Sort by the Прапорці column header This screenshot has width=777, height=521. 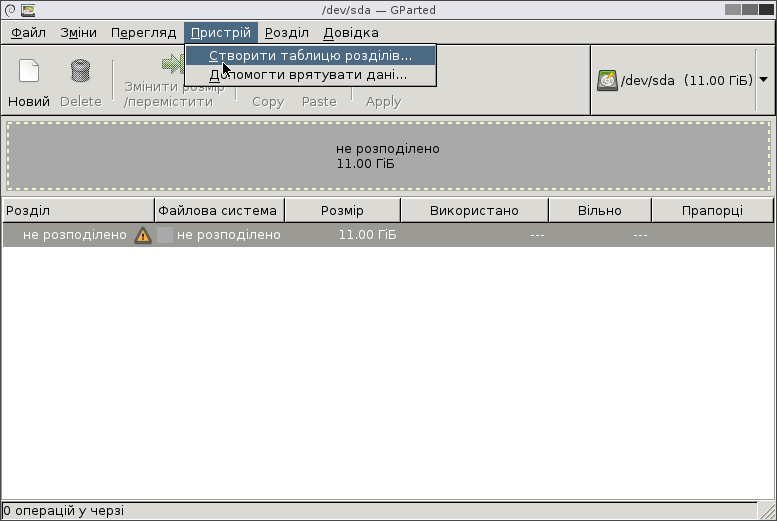click(x=712, y=211)
